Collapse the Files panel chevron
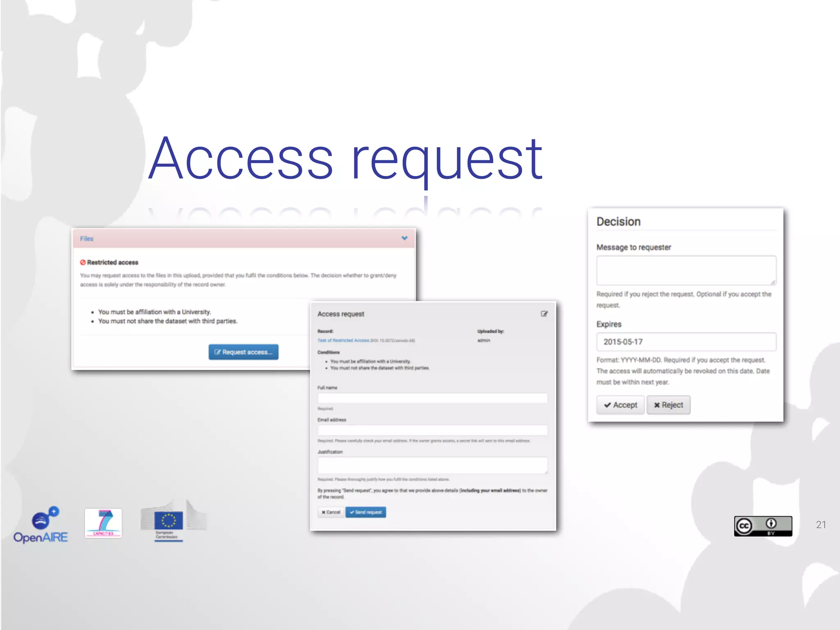840x630 pixels. 404,238
